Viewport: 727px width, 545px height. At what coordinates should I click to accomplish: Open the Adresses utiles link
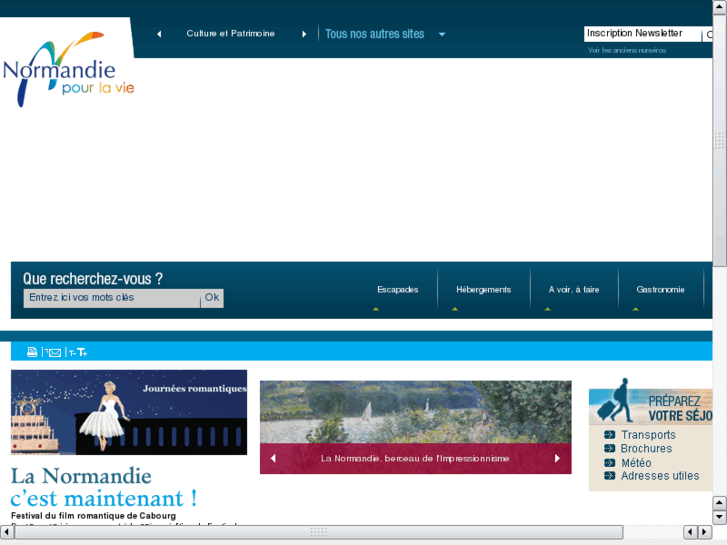(x=660, y=476)
